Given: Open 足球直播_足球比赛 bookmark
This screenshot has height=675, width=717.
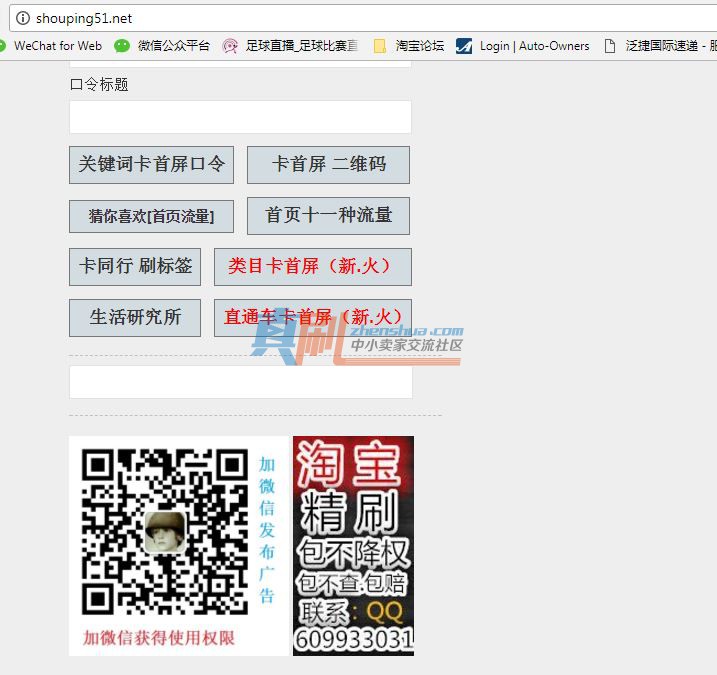Looking at the screenshot, I should click(x=302, y=46).
